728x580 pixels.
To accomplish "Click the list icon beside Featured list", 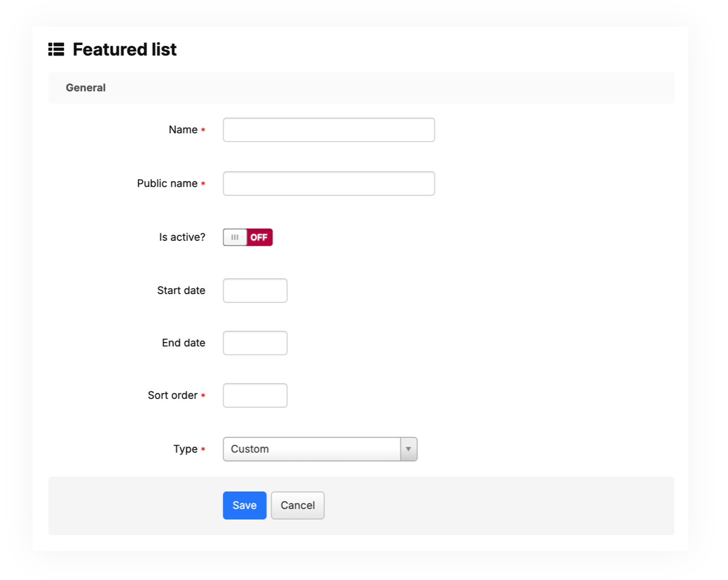I will click(x=56, y=50).
